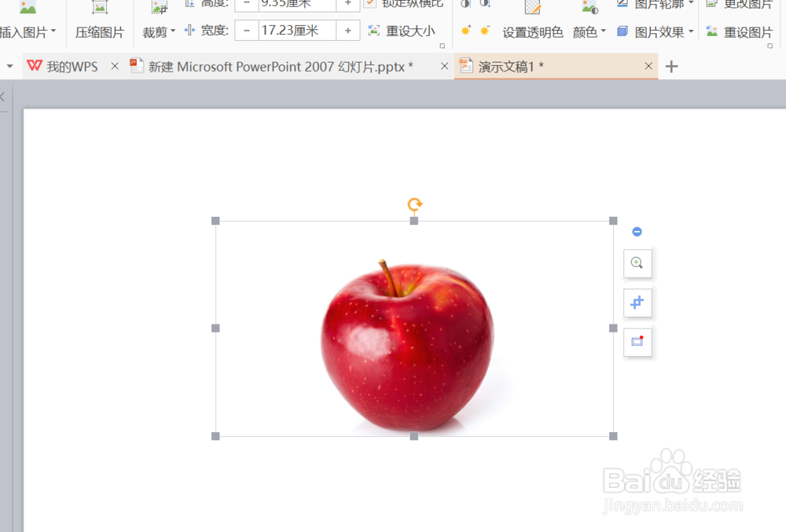Decrease height with the minus stepper

[247, 4]
